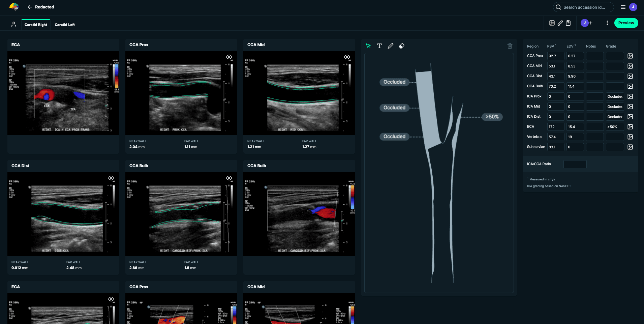The width and height of the screenshot is (644, 324).
Task: Click the trash icon above the diagram
Action: tap(510, 46)
